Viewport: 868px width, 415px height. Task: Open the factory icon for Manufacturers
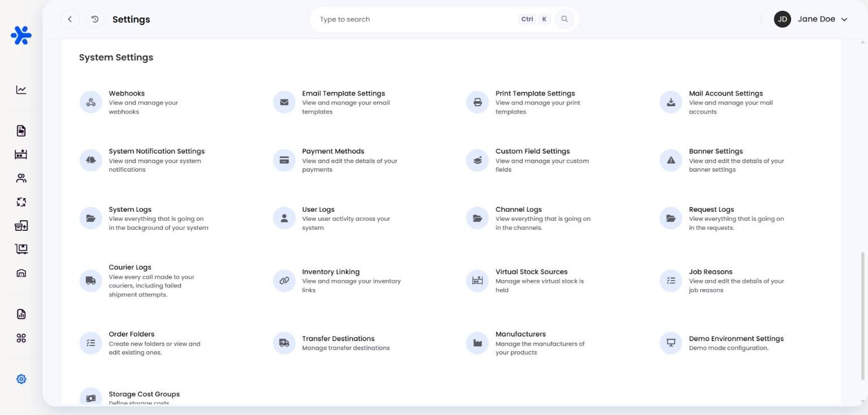coord(478,343)
